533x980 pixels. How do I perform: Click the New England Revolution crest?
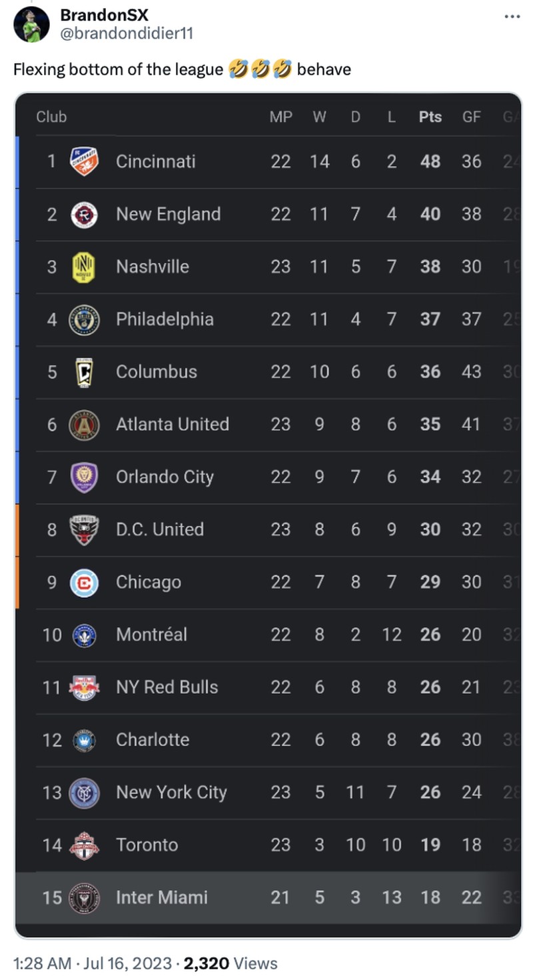[85, 214]
